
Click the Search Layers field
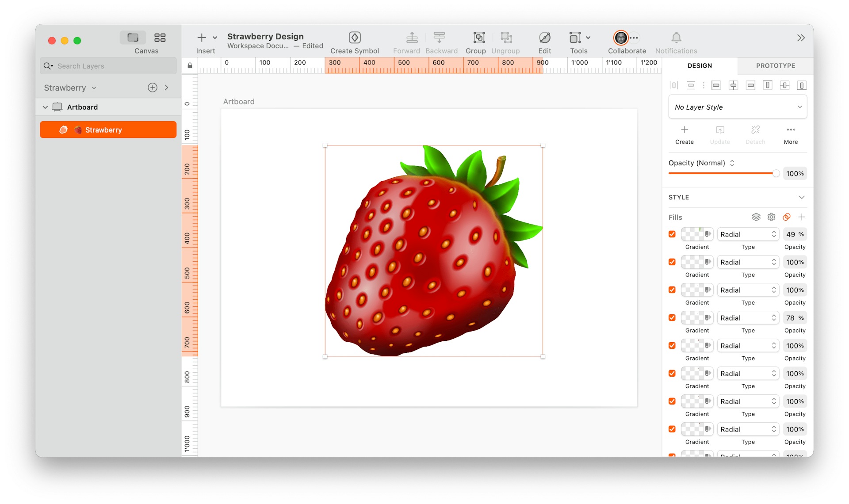click(x=107, y=65)
